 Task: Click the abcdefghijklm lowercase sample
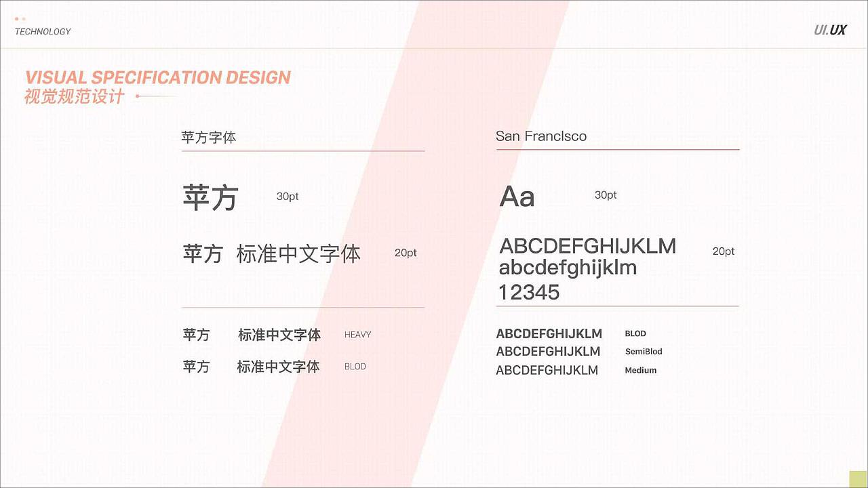tap(568, 267)
